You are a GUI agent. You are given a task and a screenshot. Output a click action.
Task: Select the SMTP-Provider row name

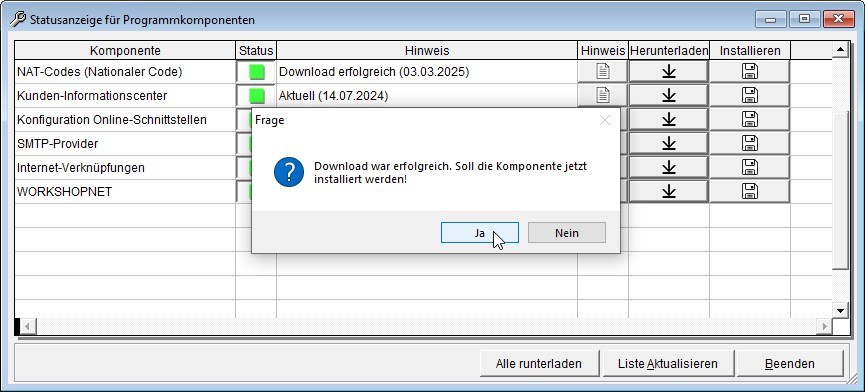click(x=58, y=144)
